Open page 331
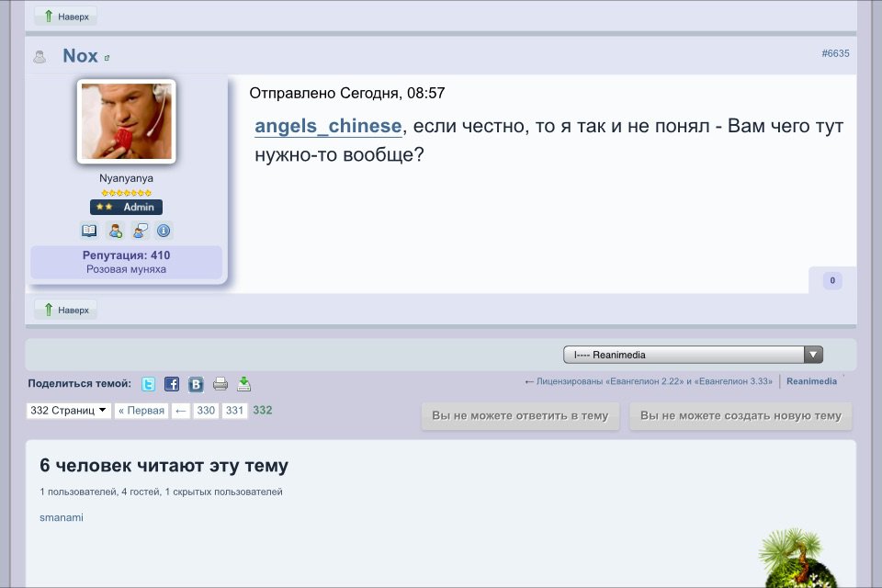The width and height of the screenshot is (882, 588). [x=234, y=410]
